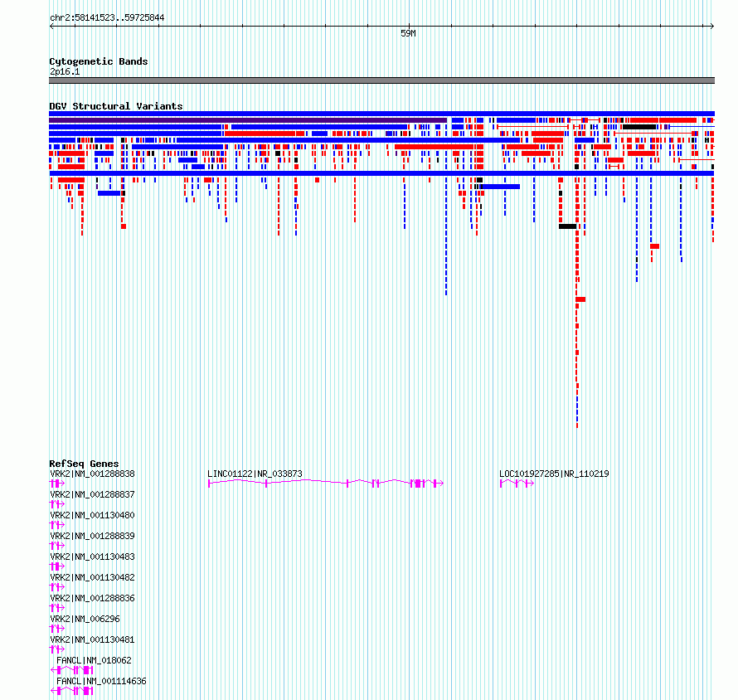Click the VRK2 NM_001130483 gene model glyph
The width and height of the screenshot is (738, 700).
click(x=57, y=566)
